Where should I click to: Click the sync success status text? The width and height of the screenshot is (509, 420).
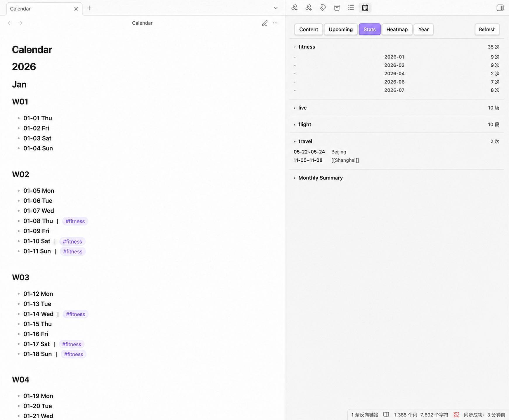coord(484,415)
